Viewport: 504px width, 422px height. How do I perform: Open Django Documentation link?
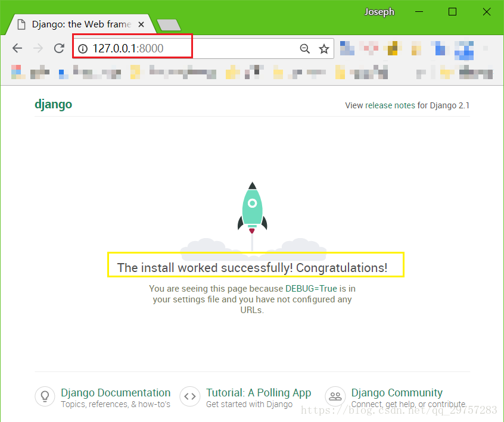click(x=116, y=392)
